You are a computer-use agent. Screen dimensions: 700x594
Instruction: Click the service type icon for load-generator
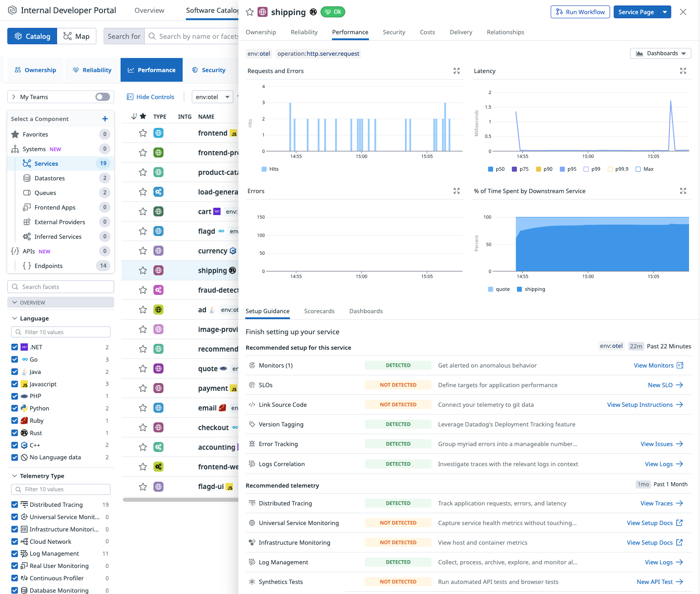click(158, 192)
